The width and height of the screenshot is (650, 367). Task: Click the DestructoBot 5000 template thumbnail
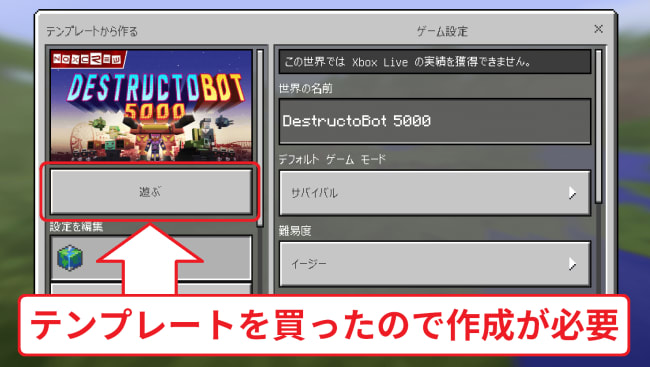click(x=151, y=105)
